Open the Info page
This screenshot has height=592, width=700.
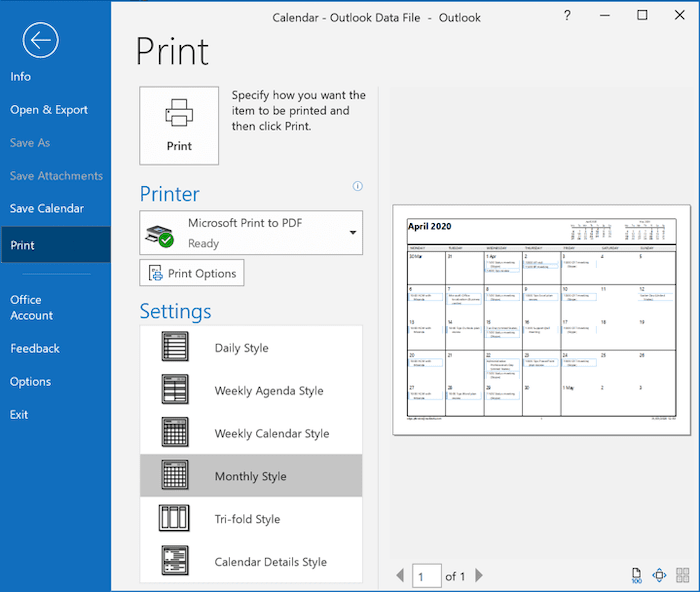click(x=21, y=76)
